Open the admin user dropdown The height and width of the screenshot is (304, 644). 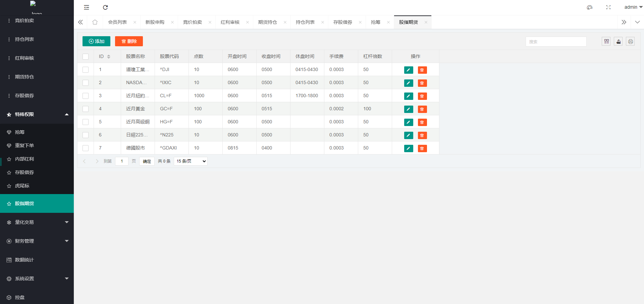[x=633, y=7]
